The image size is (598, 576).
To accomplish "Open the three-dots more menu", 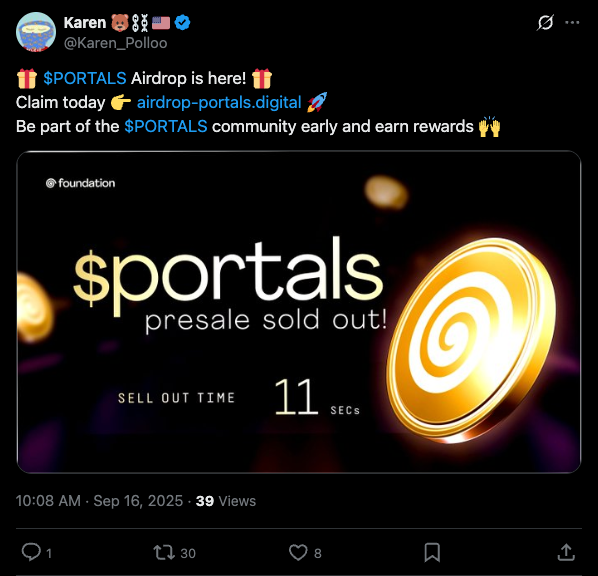I will [x=572, y=23].
